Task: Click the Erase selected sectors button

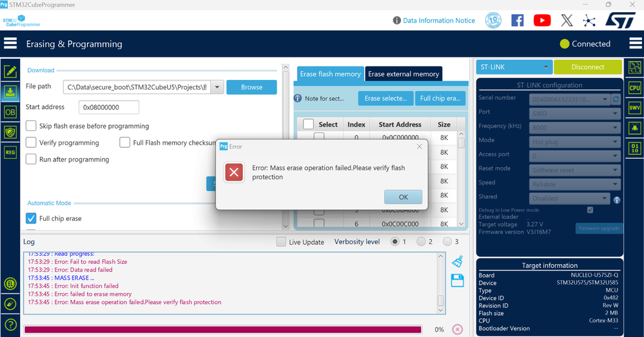Action: point(385,98)
